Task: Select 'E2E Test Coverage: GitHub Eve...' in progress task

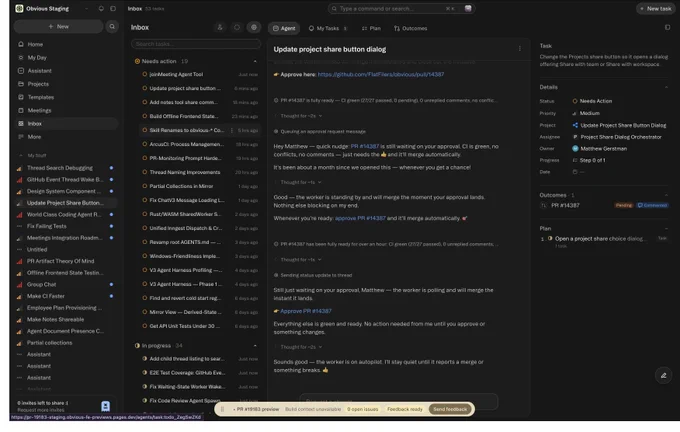Action: click(200, 373)
